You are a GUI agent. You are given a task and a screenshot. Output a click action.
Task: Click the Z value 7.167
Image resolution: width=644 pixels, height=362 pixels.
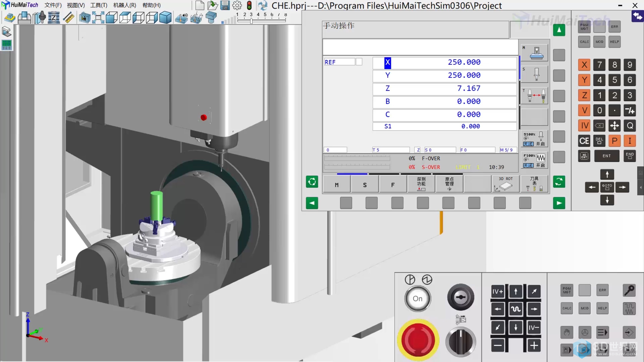point(468,88)
